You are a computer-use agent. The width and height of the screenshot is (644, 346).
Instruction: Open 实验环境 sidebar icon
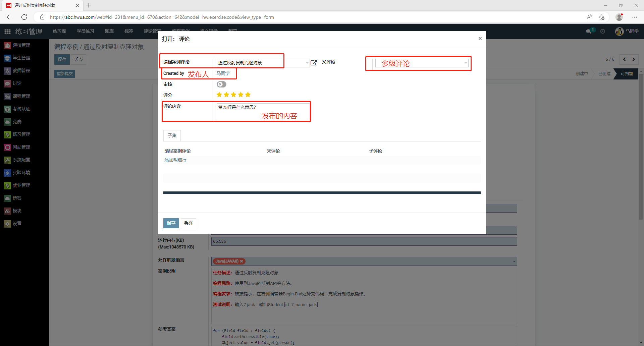(7, 173)
